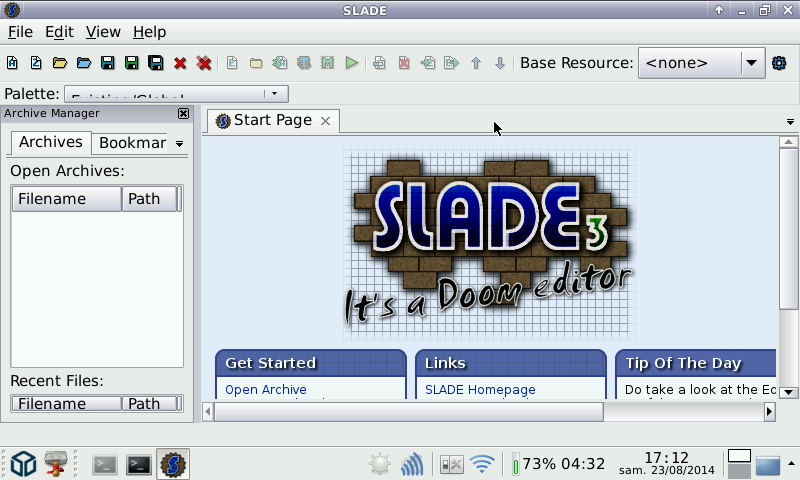Click the Texture Editor icon
Viewport: 800px width, 480px height.
coord(304,63)
